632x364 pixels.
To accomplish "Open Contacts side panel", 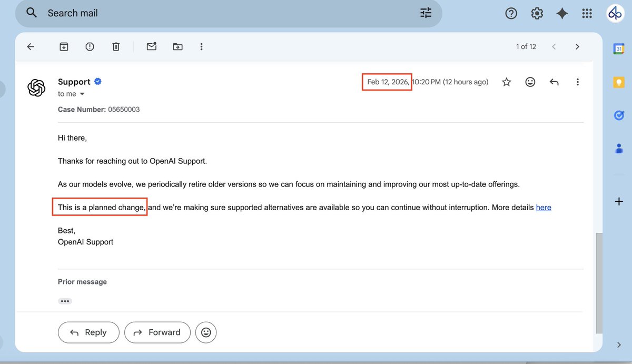I will tap(619, 149).
